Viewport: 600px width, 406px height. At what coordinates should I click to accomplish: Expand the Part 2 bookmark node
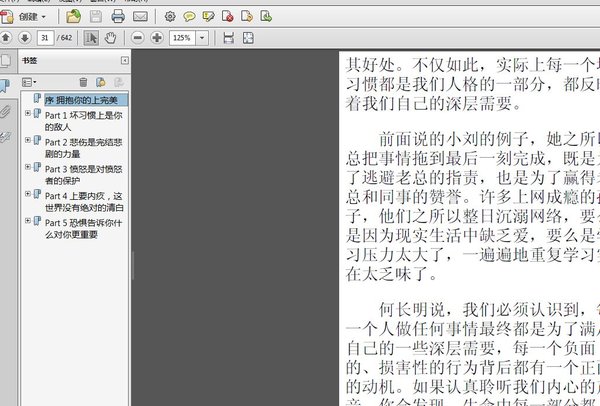tap(28, 140)
